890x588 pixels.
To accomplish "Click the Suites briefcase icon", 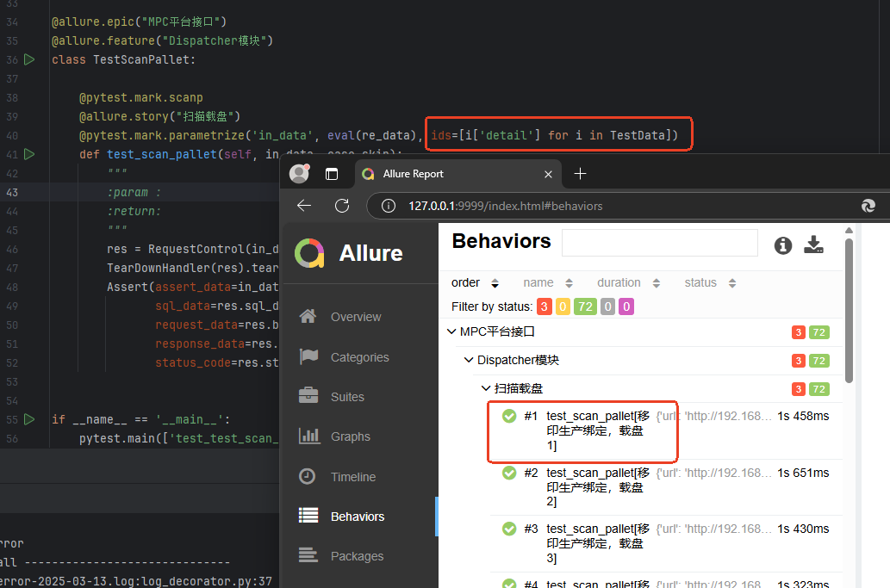I will click(308, 395).
